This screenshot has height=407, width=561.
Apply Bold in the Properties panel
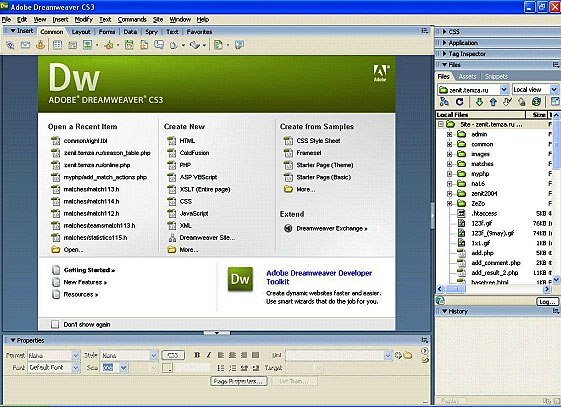tap(197, 355)
